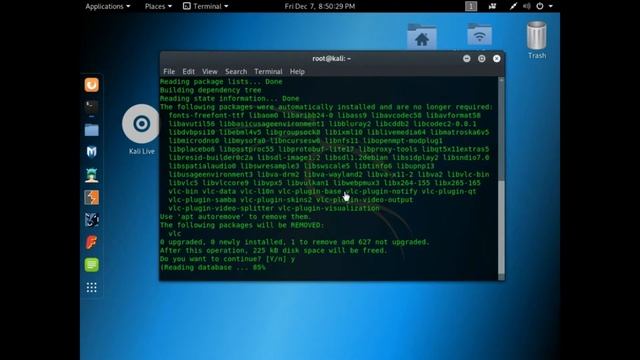
Task: Expand the Places menu
Action: click(158, 6)
